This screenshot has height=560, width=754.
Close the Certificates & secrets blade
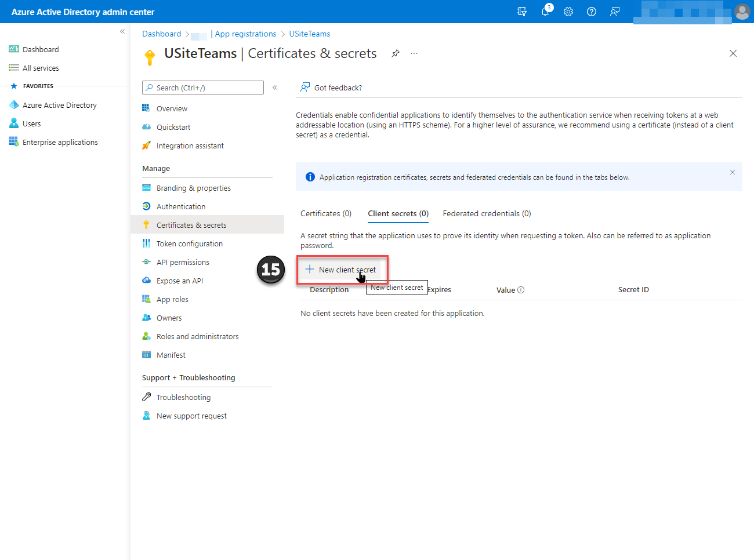point(733,53)
